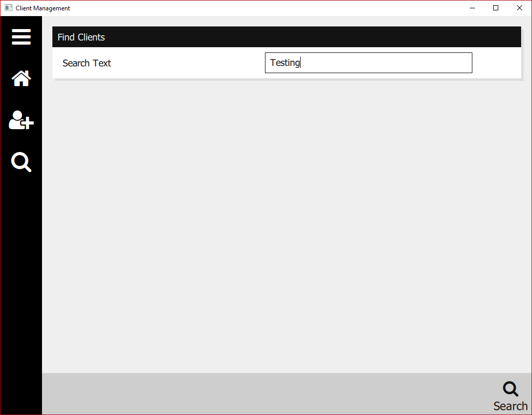Viewport: 532px width, 415px height.
Task: Maximize the Client Management window
Action: click(496, 8)
